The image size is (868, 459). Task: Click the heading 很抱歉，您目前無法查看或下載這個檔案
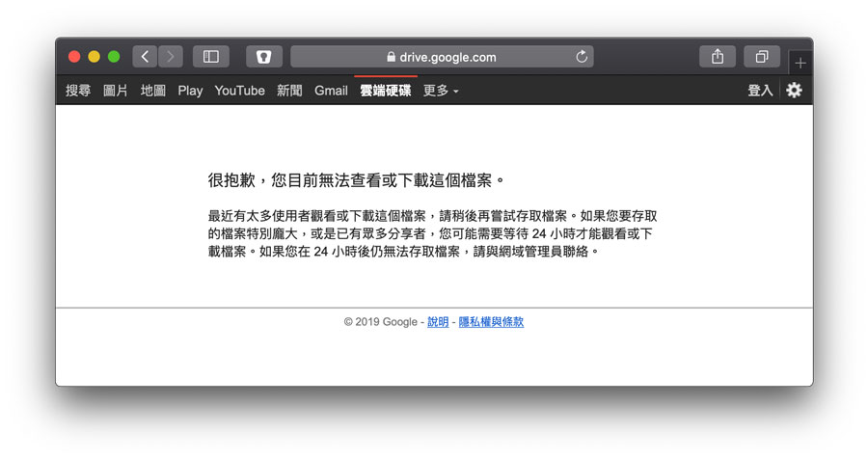[355, 180]
